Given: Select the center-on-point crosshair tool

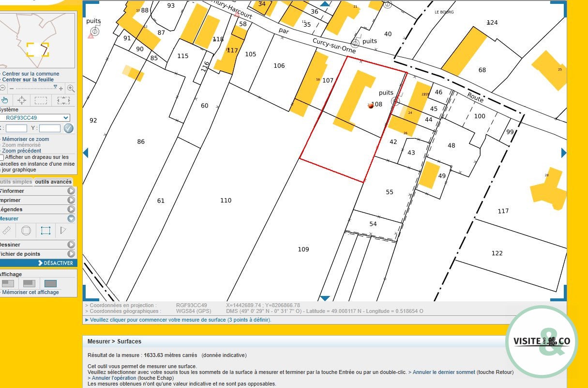Looking at the screenshot, I should pos(21,100).
